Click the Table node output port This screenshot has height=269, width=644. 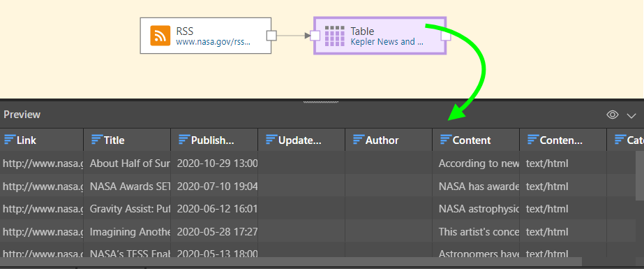[x=446, y=36]
